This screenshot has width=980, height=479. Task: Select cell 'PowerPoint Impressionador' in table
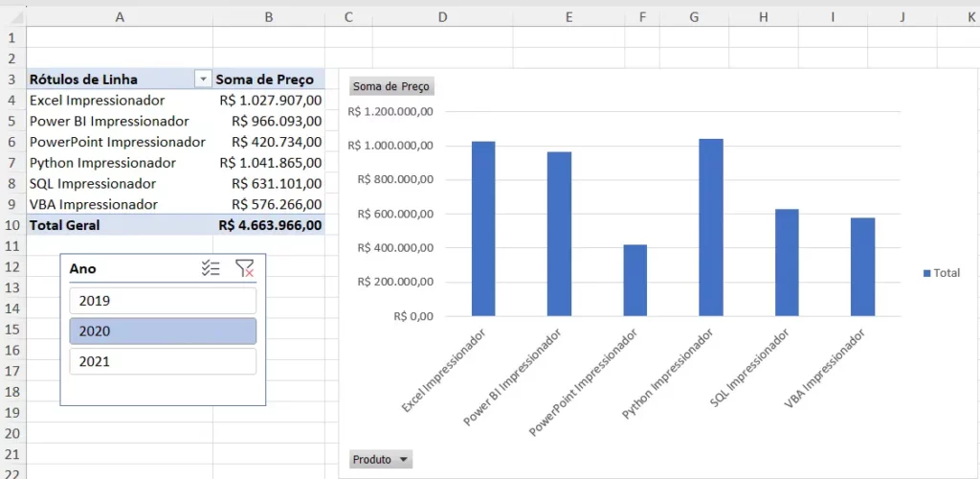120,142
